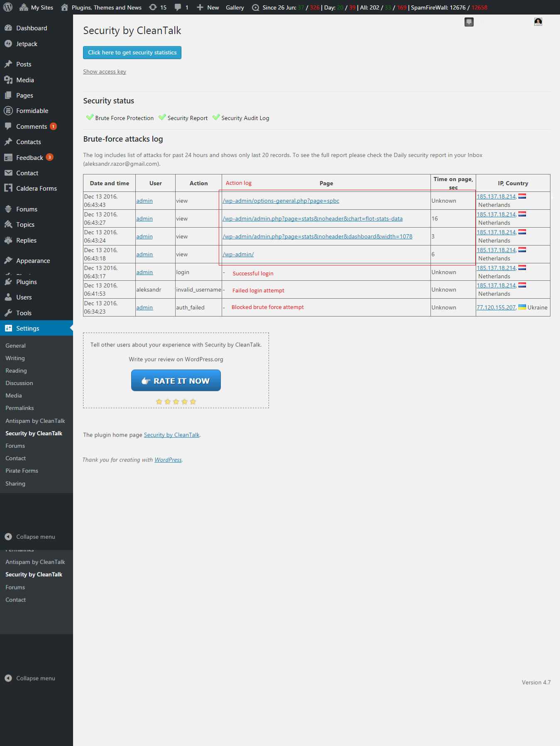Open Users via the person icon

click(x=8, y=297)
